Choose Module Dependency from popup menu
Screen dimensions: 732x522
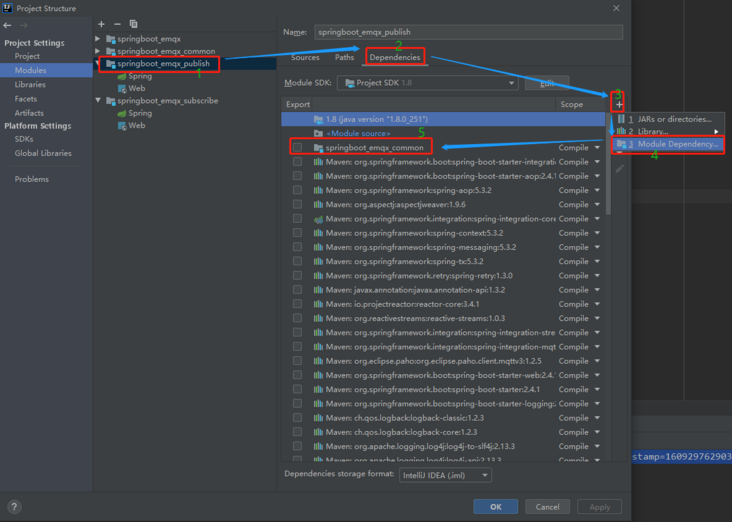click(667, 144)
